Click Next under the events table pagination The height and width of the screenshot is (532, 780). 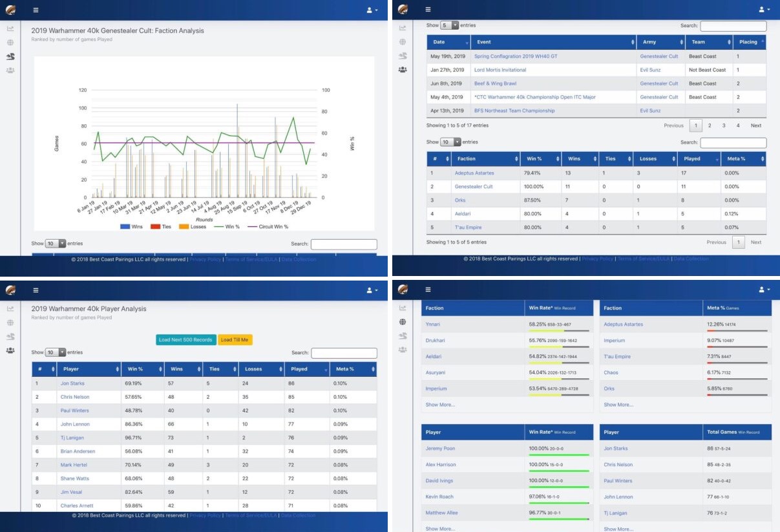(756, 125)
